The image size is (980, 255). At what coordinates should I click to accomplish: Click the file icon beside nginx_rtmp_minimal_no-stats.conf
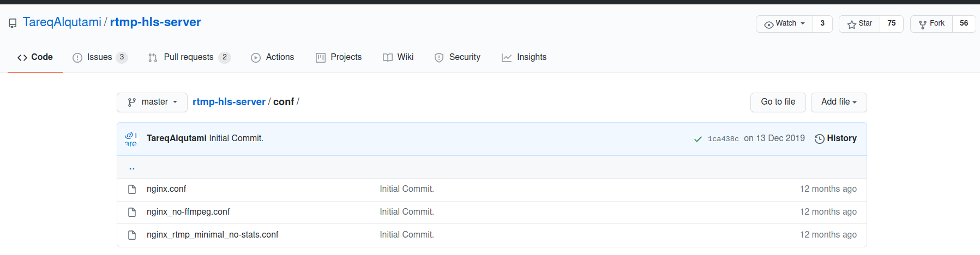(132, 235)
